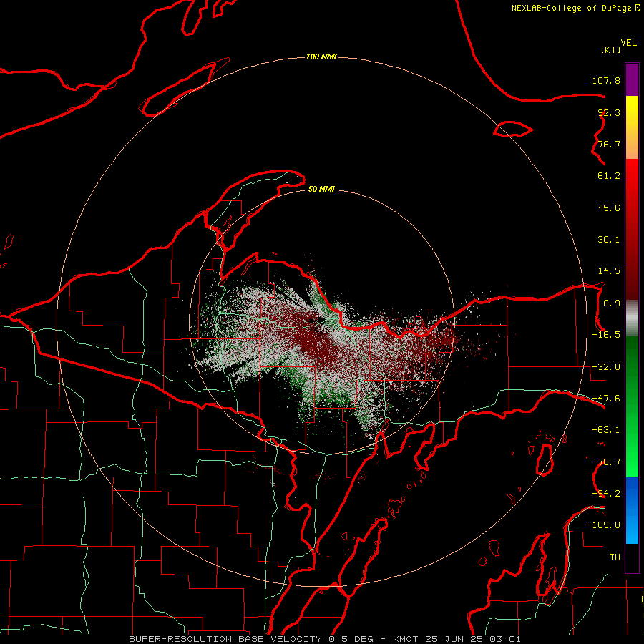
Task: Click the blue segment of the color bar
Action: (x=632, y=510)
